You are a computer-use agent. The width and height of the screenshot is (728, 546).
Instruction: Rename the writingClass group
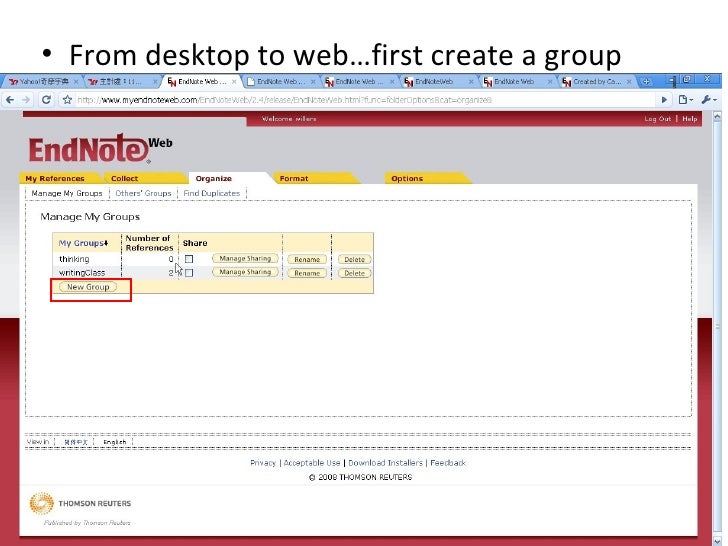coord(307,273)
